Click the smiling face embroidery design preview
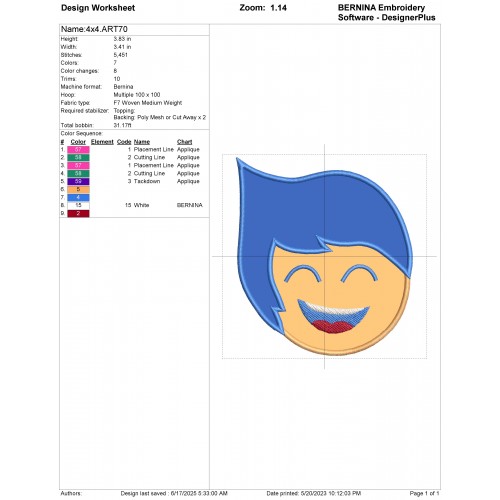The height and width of the screenshot is (500, 500). 324,257
